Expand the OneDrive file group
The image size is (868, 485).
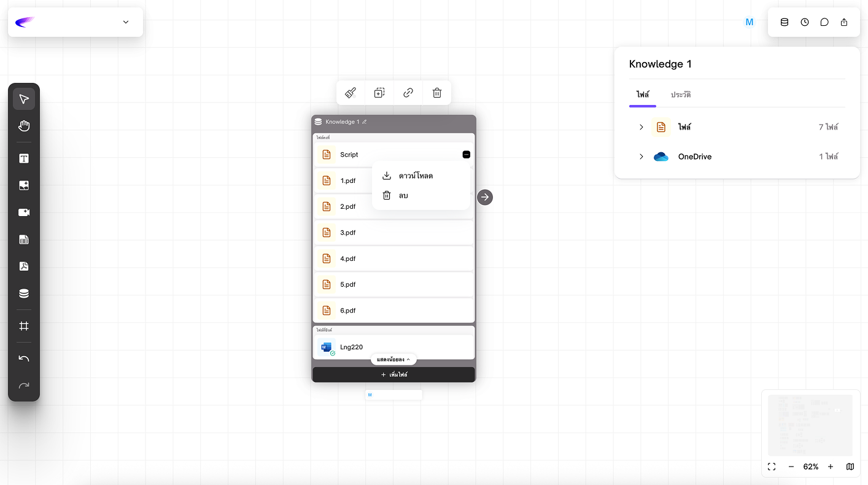point(641,157)
